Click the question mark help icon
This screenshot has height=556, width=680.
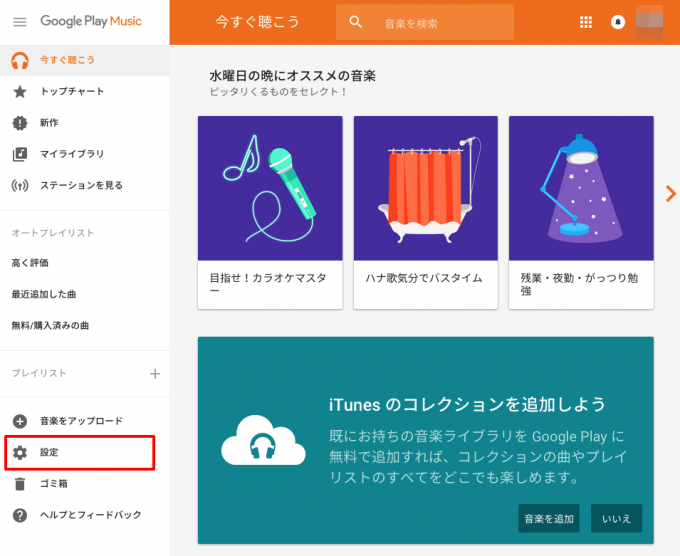coord(20,515)
